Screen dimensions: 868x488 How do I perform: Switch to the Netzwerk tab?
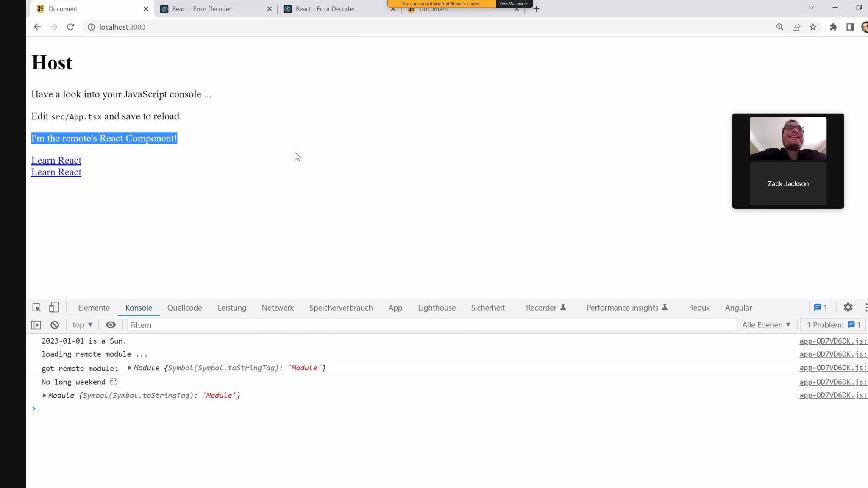tap(277, 308)
